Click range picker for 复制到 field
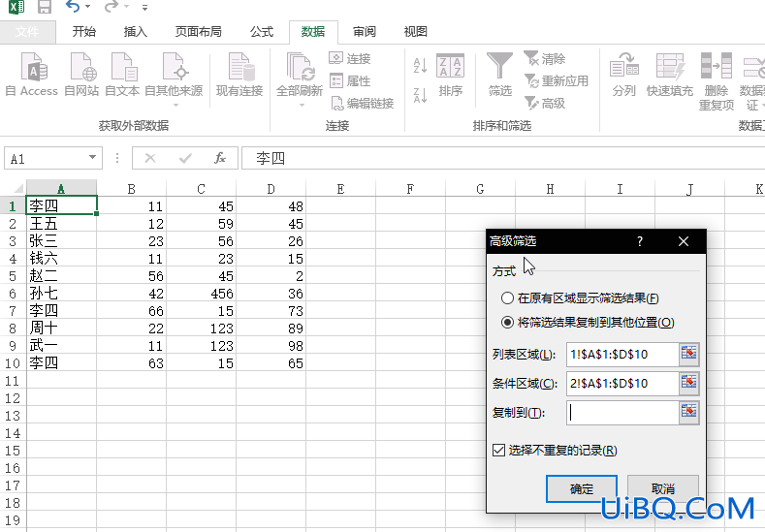Viewport: 765px width, 532px height. point(689,412)
